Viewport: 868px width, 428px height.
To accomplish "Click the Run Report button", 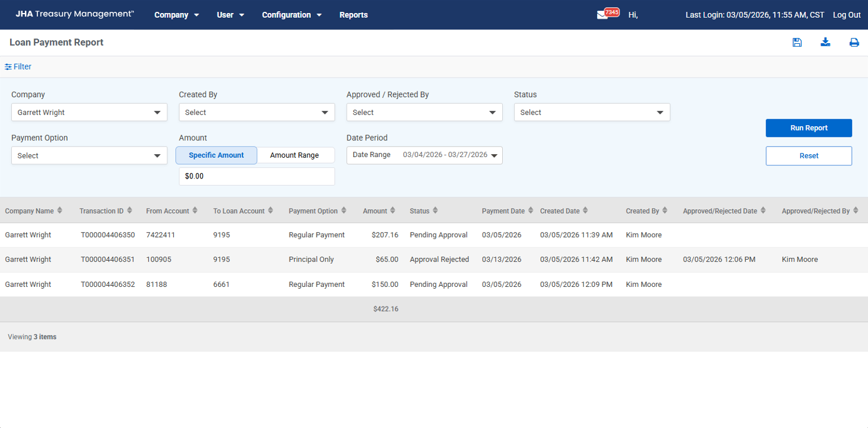I will click(x=809, y=128).
